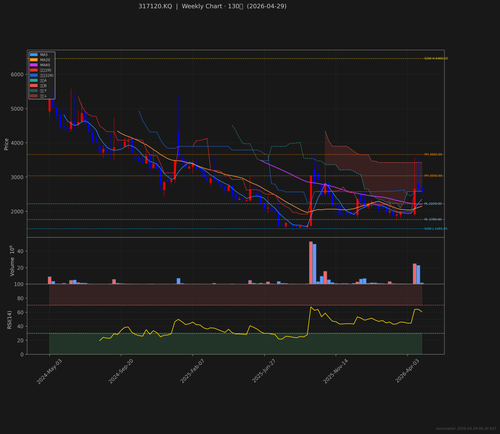
Task: Click the 5000 price axis tick
Action: point(17,109)
